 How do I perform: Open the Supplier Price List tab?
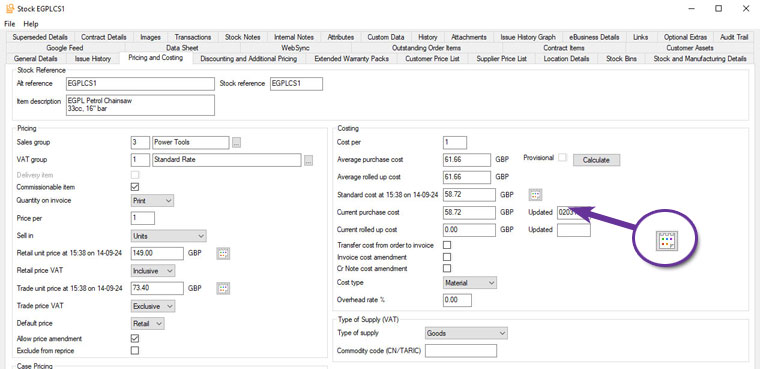coord(501,59)
